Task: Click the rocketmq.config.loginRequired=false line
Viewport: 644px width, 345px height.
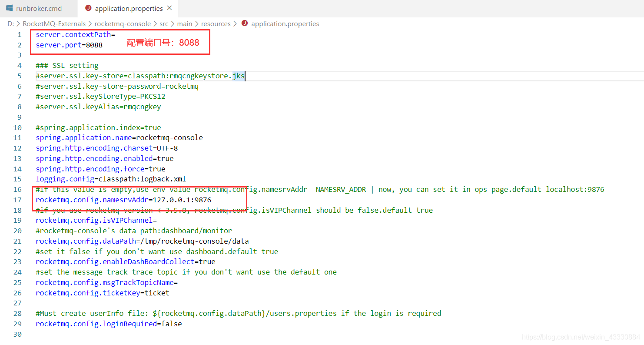Action: [x=109, y=324]
